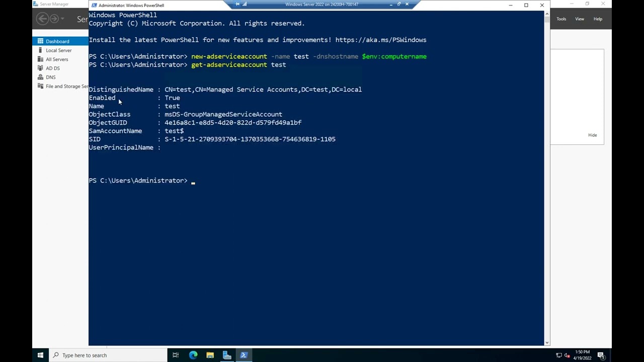Switch to Server Manager via taskbar icon
644x362 pixels.
(227, 355)
